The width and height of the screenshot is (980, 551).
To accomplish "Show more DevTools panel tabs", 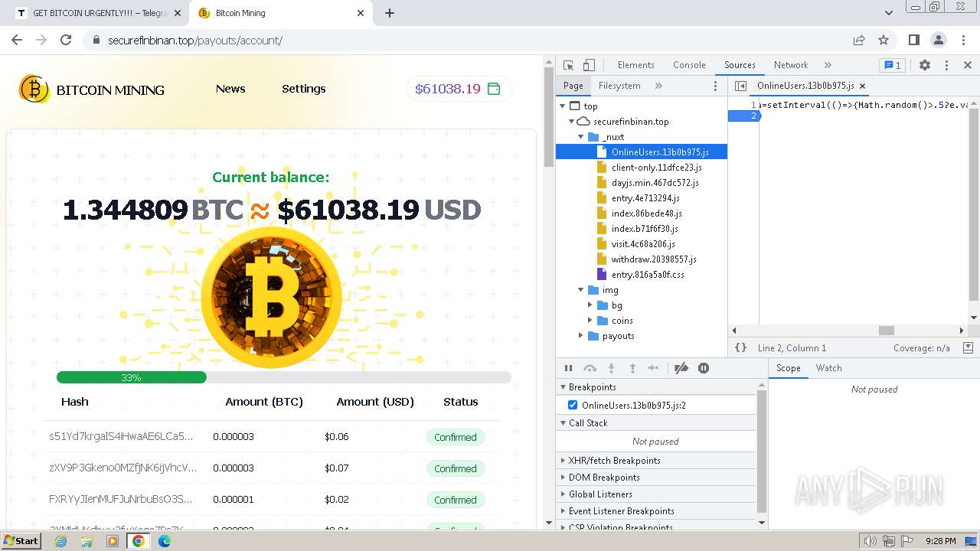I will coord(828,65).
